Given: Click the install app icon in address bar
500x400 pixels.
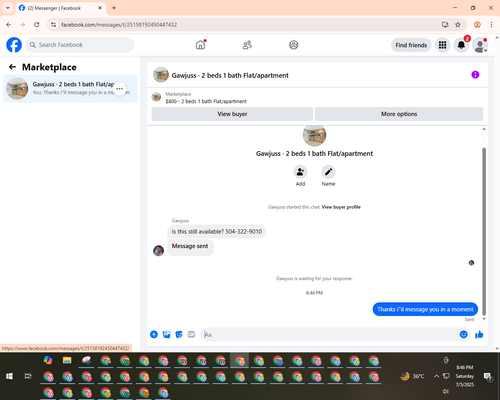Looking at the screenshot, I should pos(445,24).
